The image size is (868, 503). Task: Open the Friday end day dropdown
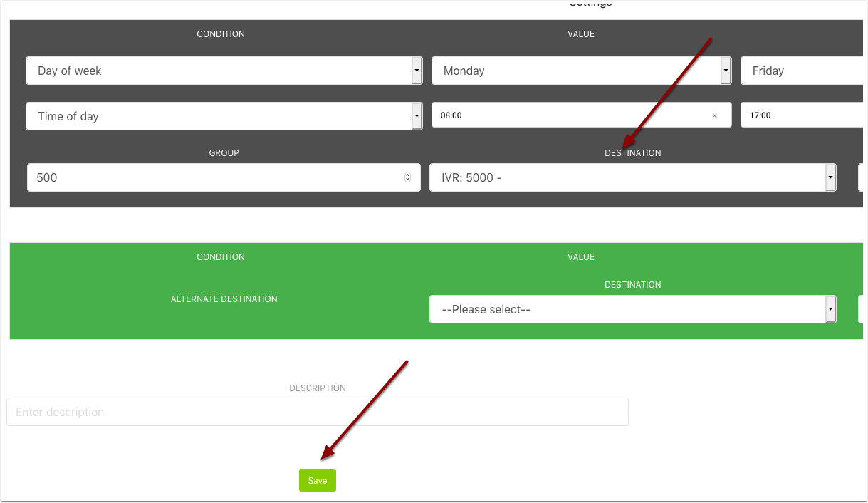click(801, 71)
